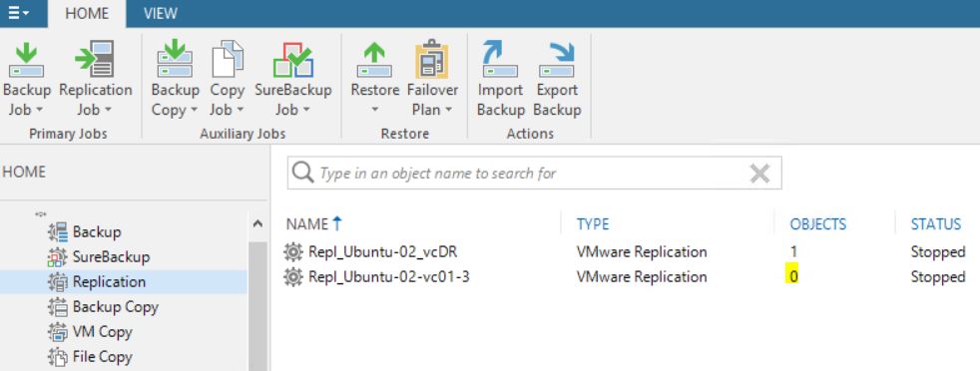Click the VM Copy tree node icon

58,332
